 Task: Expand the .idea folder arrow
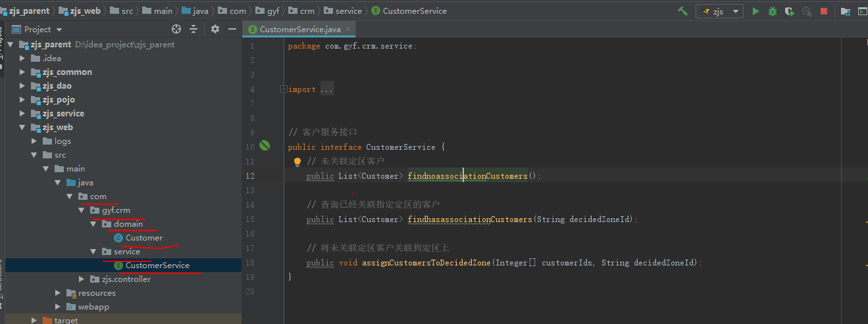23,58
